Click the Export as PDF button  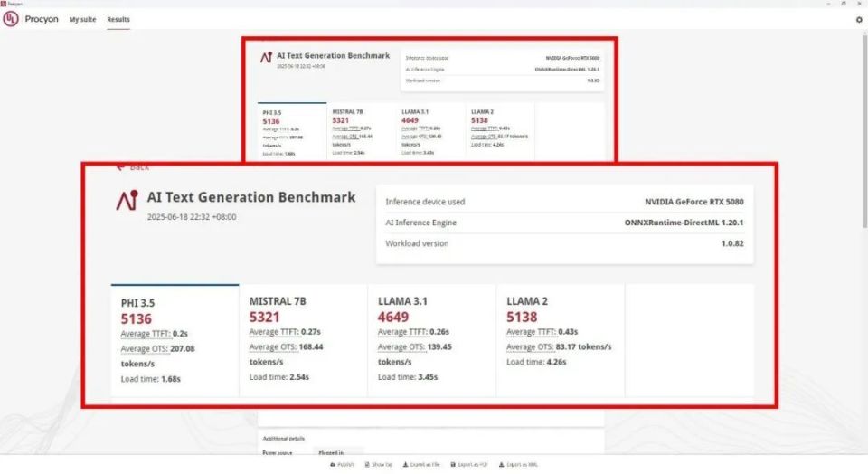[469, 465]
